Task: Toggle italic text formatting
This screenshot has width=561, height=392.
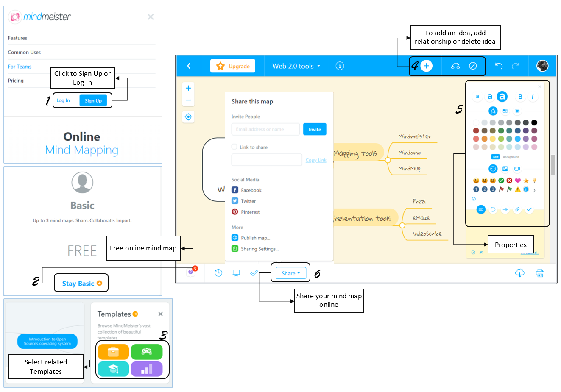Action: [x=533, y=97]
